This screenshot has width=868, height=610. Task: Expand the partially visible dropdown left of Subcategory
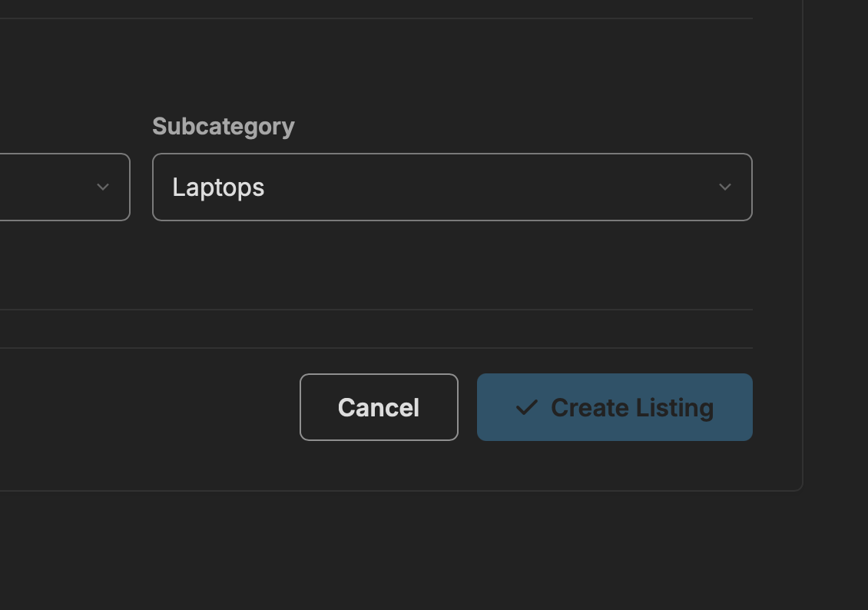tap(61, 187)
